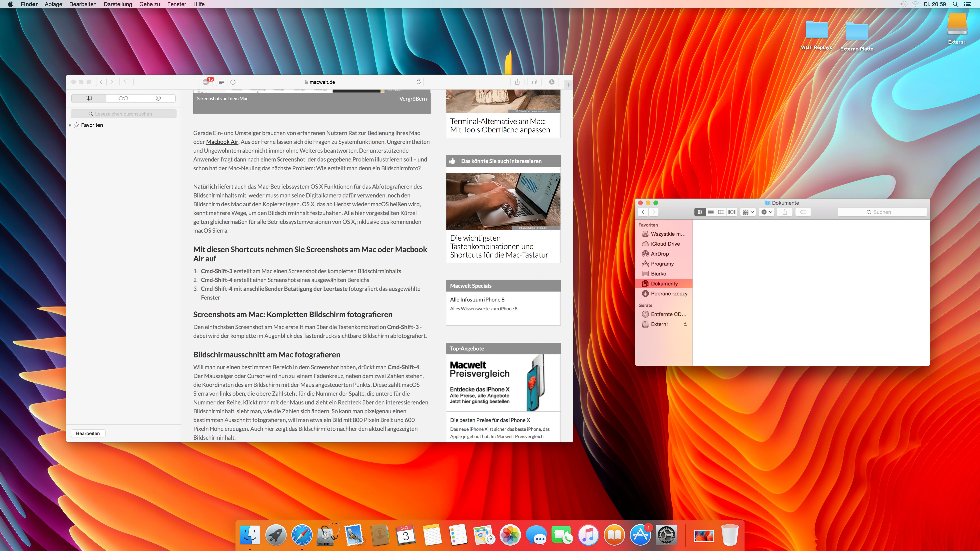Add new tab with plus button in Safari
The width and height of the screenshot is (980, 551).
click(x=568, y=85)
